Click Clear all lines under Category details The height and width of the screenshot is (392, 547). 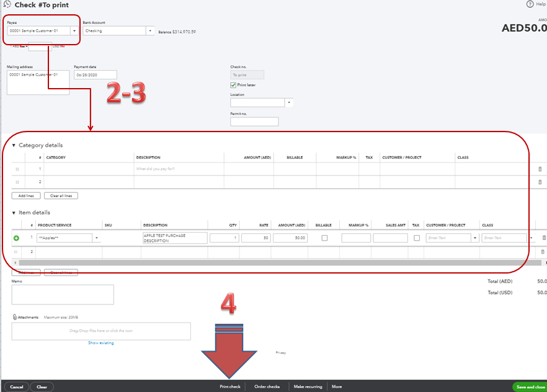coord(61,195)
